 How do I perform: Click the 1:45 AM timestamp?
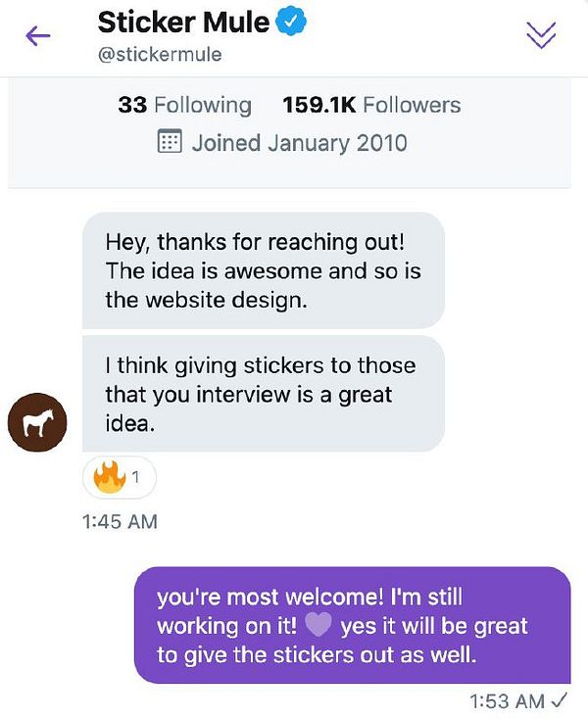[x=120, y=522]
